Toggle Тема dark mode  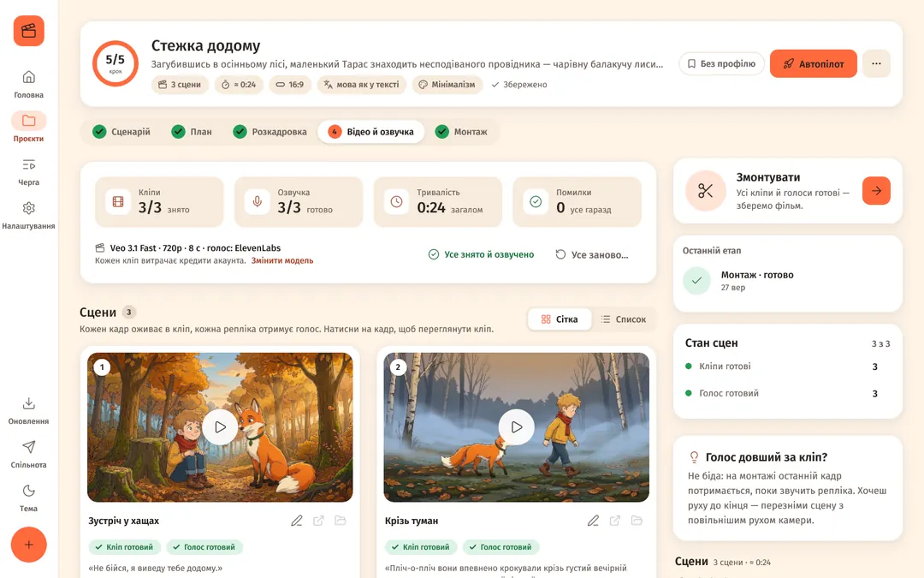29,498
